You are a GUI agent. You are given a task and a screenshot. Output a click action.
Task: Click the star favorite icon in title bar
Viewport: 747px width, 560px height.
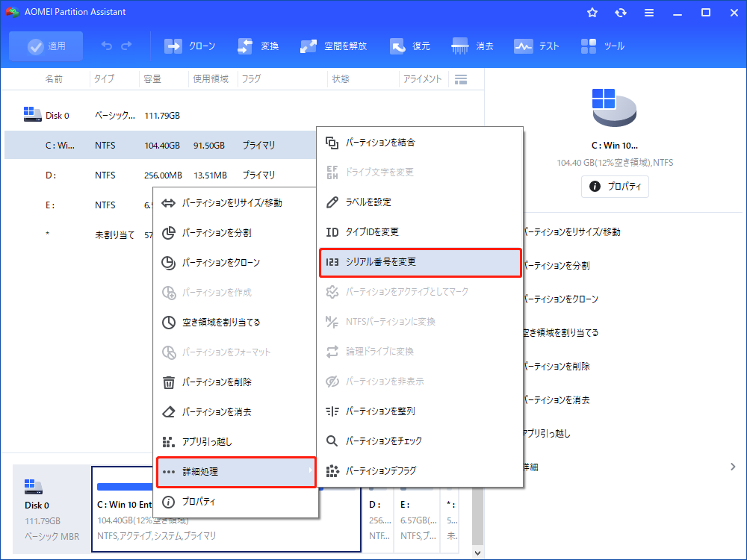tap(592, 13)
